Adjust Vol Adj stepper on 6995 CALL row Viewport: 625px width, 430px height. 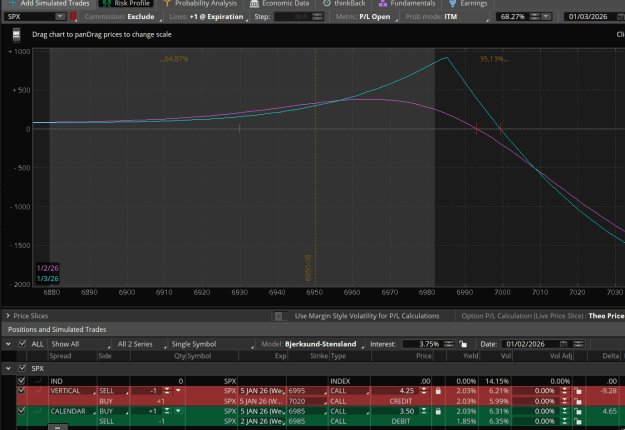click(x=565, y=391)
